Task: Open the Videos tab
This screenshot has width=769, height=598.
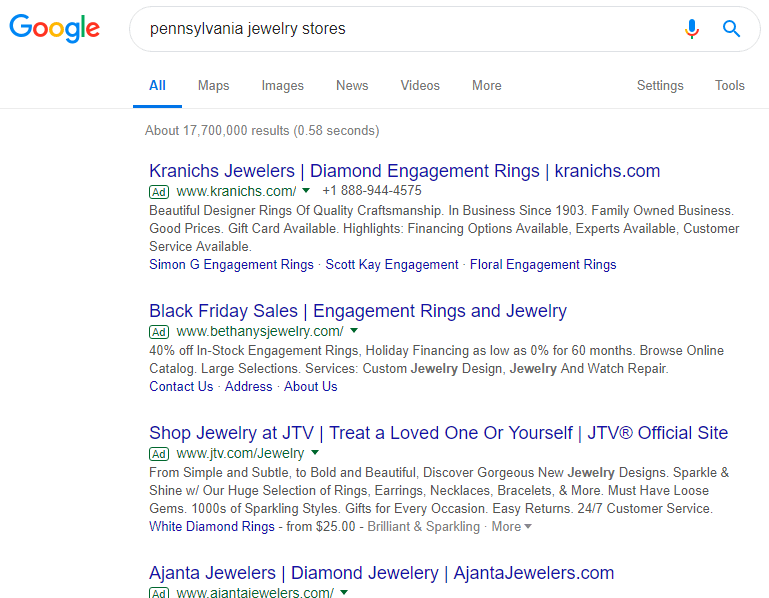Action: pyautogui.click(x=420, y=85)
